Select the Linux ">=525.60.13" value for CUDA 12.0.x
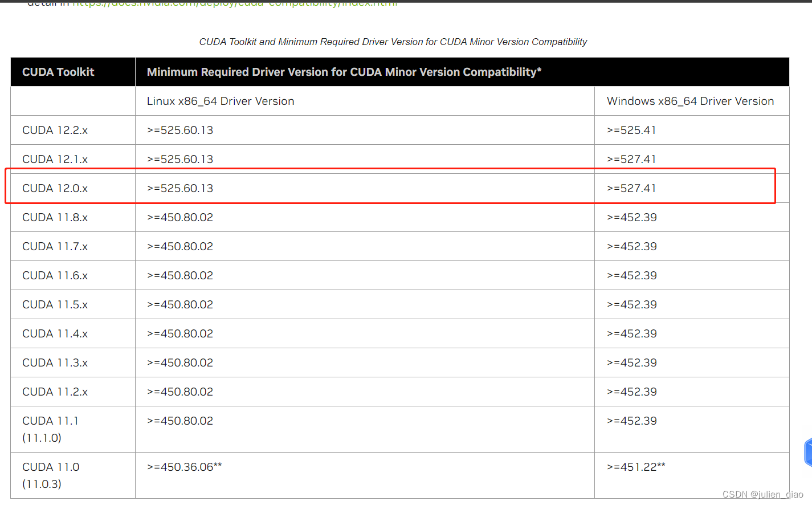Viewport: 812px width, 505px height. tap(180, 188)
